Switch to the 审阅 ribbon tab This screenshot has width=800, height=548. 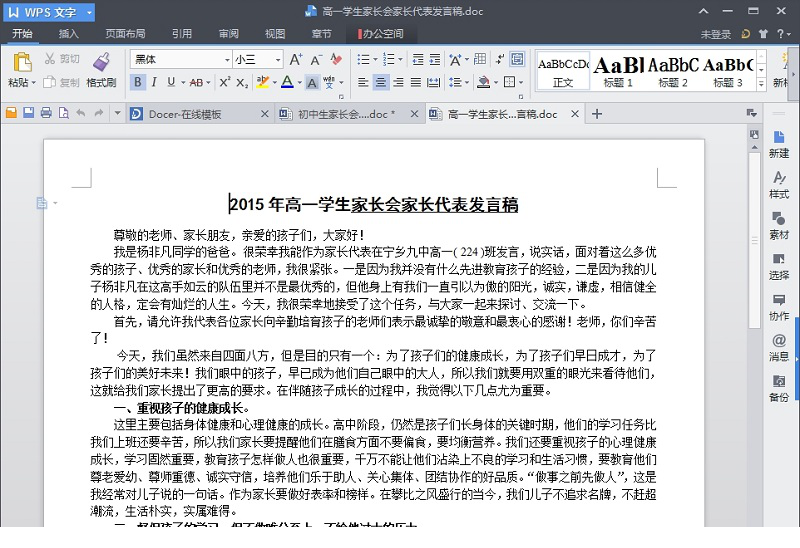[x=229, y=34]
